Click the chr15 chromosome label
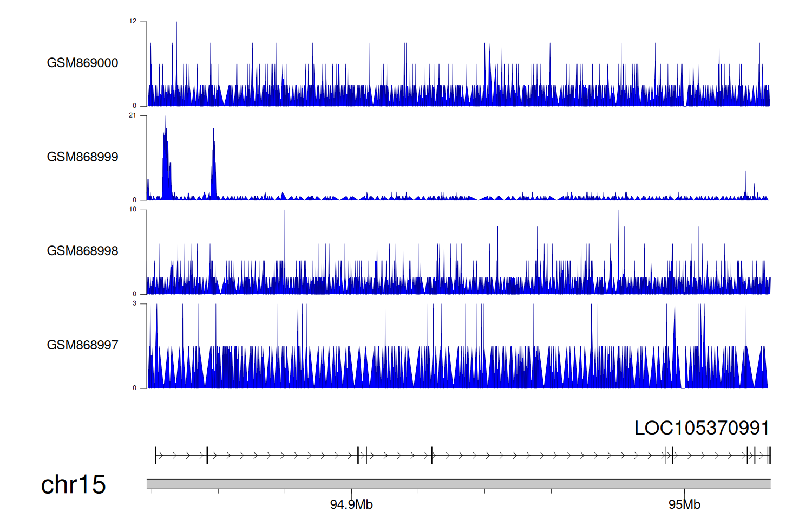Image resolution: width=812 pixels, height=531 pixels. pyautogui.click(x=74, y=484)
